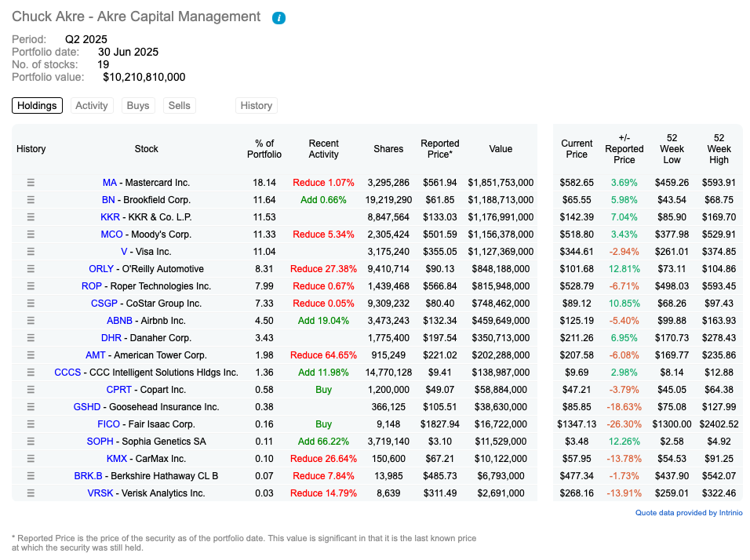Open the KMX ticker link

(117, 459)
